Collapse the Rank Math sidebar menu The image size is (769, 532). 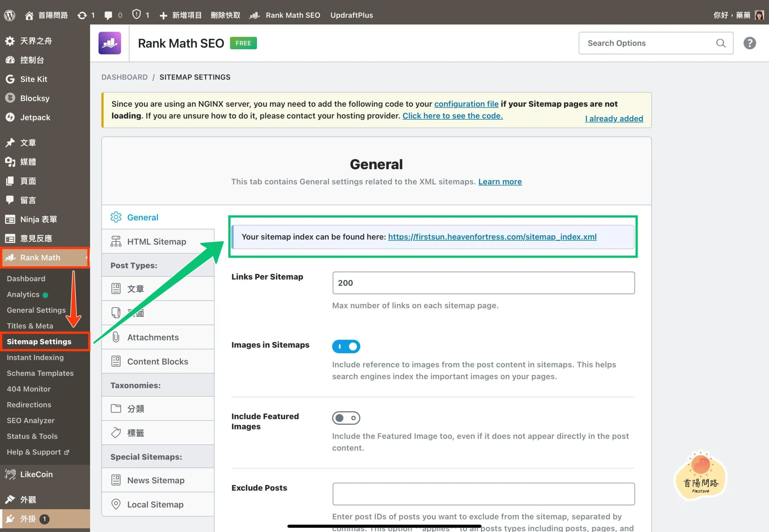[x=40, y=257]
